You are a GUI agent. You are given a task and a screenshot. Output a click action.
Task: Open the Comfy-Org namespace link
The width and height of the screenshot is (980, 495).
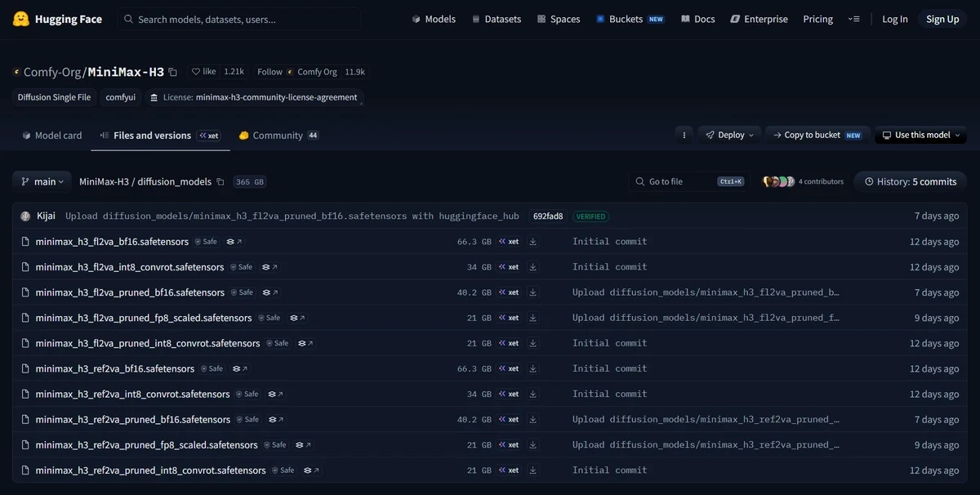52,72
